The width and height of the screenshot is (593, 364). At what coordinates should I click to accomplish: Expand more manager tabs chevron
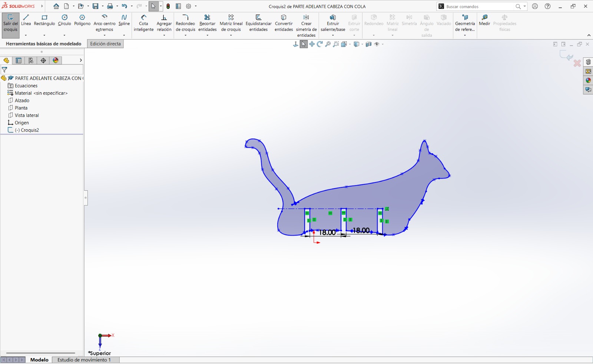point(81,60)
